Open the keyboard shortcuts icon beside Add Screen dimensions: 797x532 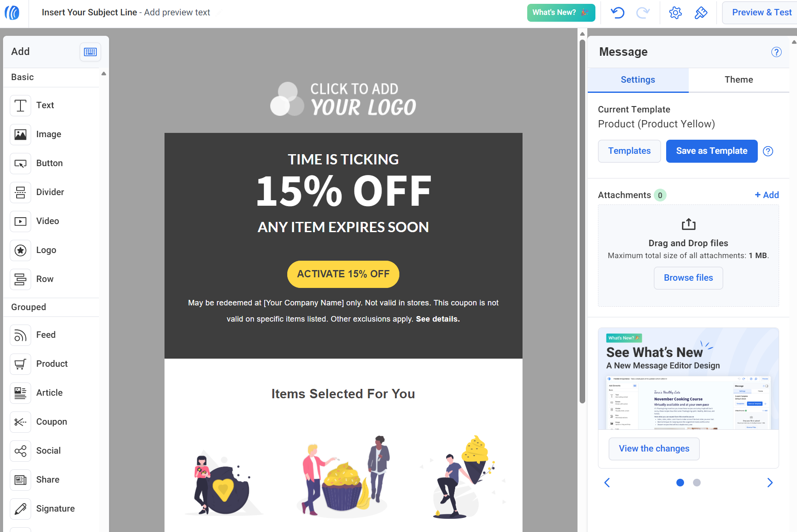pos(90,52)
